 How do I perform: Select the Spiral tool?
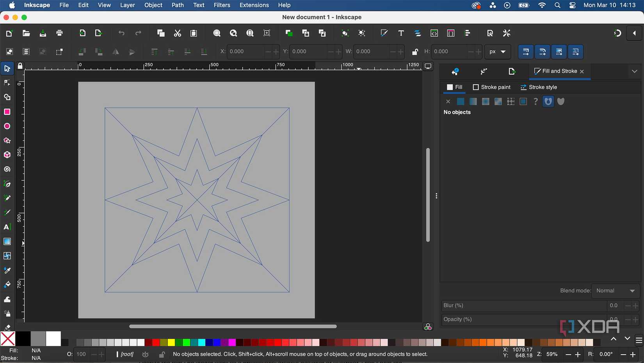7,169
